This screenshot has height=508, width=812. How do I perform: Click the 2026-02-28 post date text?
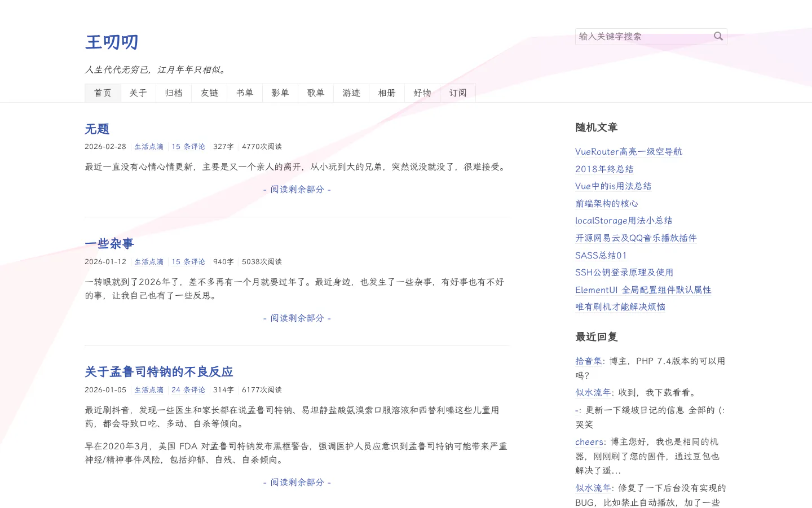click(105, 147)
